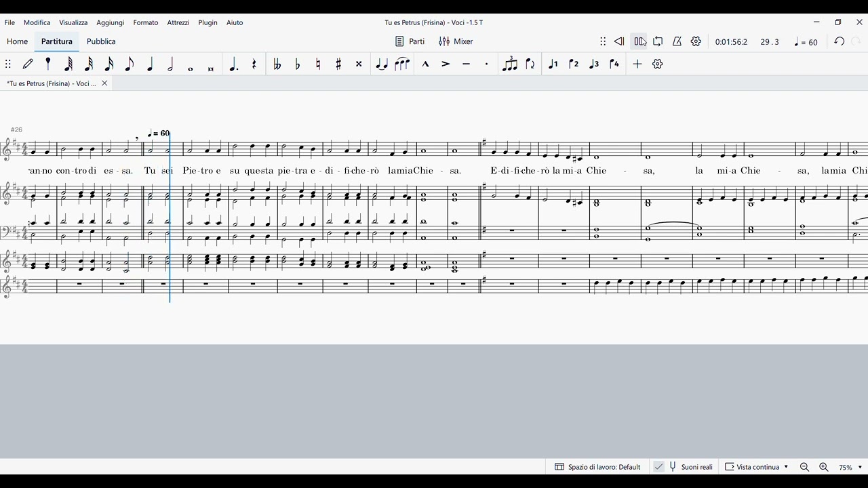Open the Modifica menu
868x488 pixels.
(37, 22)
